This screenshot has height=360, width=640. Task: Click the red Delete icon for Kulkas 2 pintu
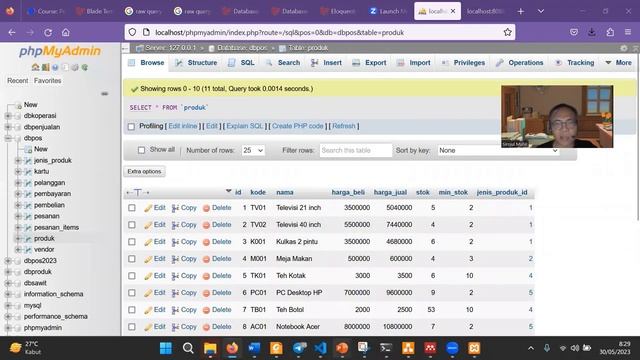coord(207,242)
